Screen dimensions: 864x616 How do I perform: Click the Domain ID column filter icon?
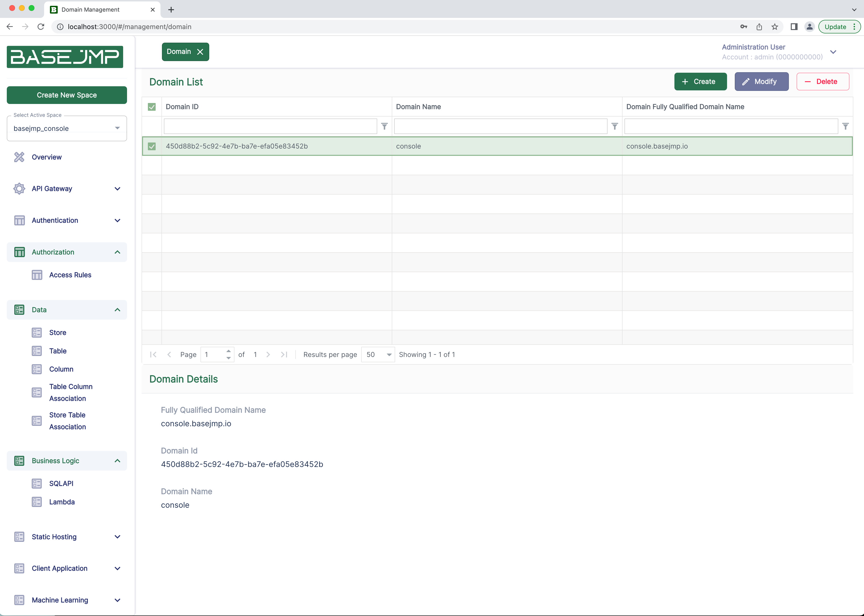tap(384, 126)
